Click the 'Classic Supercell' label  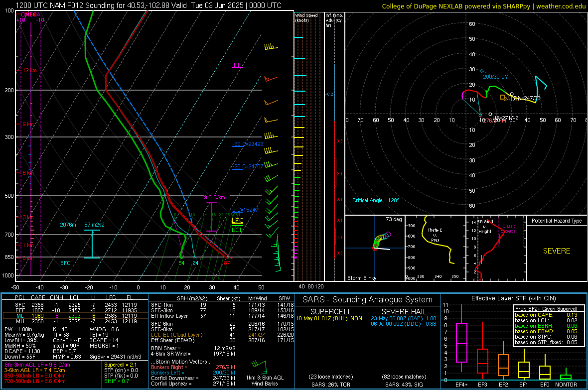pos(509,229)
